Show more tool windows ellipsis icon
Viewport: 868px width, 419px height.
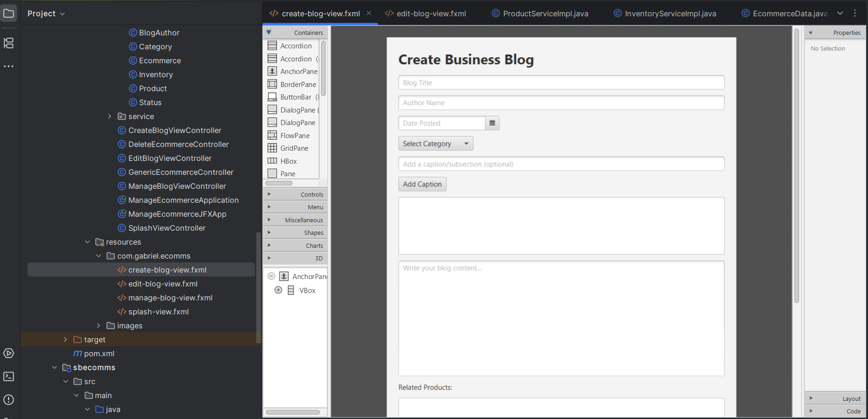click(x=9, y=67)
